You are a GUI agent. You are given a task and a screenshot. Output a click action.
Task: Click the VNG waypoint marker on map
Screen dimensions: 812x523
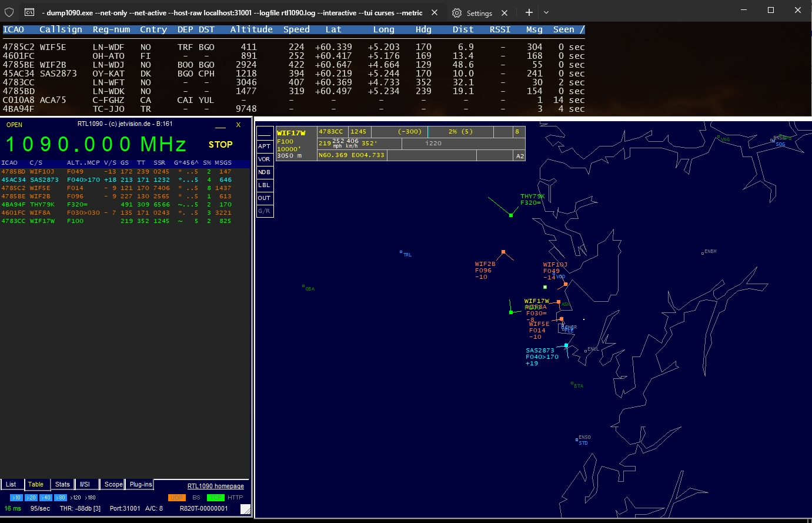point(719,137)
